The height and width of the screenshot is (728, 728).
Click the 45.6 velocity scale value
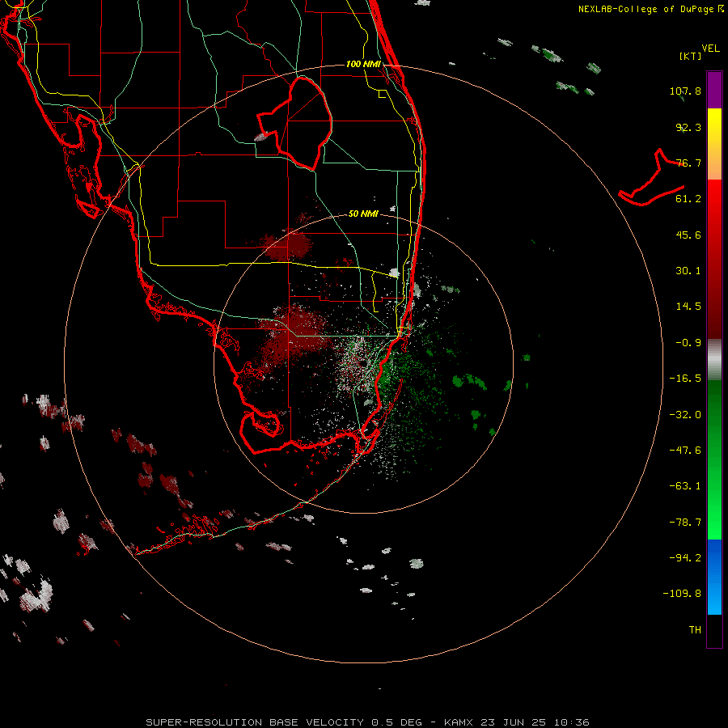tap(688, 235)
